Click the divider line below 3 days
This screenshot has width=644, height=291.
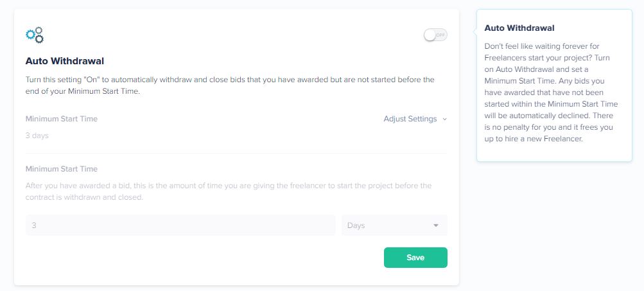coord(236,153)
